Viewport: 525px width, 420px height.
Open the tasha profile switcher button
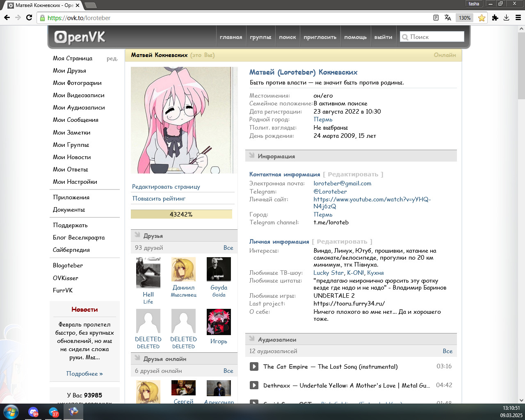click(474, 4)
